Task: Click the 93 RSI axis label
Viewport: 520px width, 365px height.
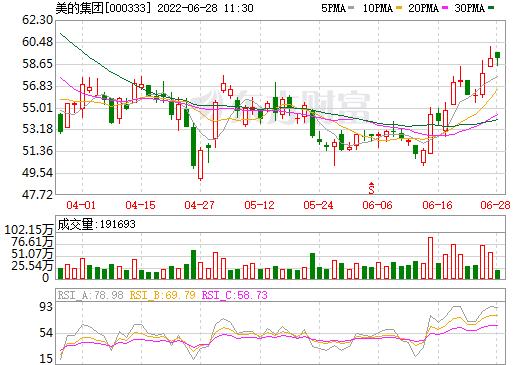Action: (46, 307)
